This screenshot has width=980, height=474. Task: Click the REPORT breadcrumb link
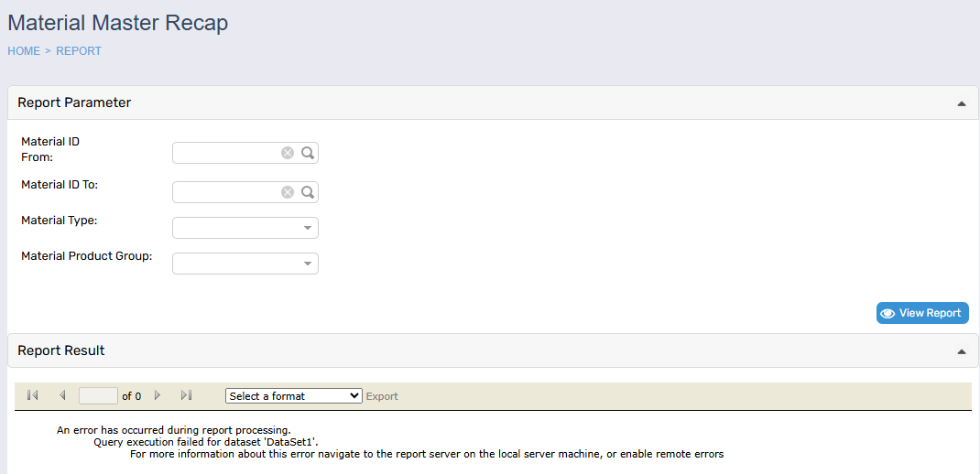click(79, 51)
